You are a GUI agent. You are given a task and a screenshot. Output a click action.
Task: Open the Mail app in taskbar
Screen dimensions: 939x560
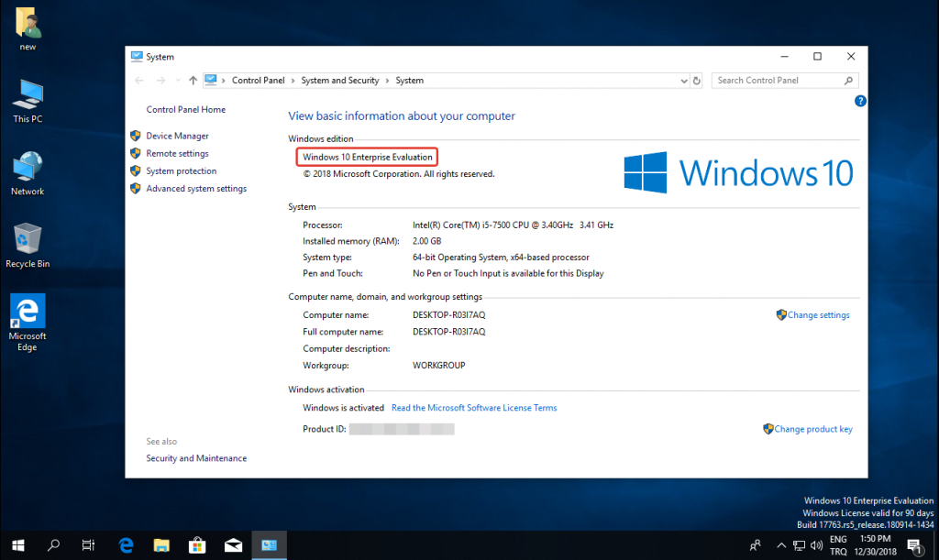pos(233,545)
